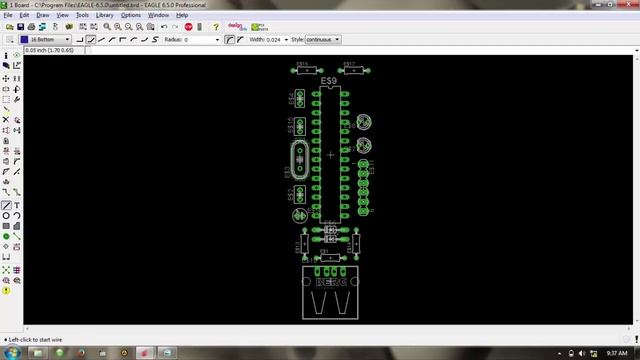This screenshot has height=360, width=640.
Task: Toggle round miter style
Action: (x=229, y=40)
